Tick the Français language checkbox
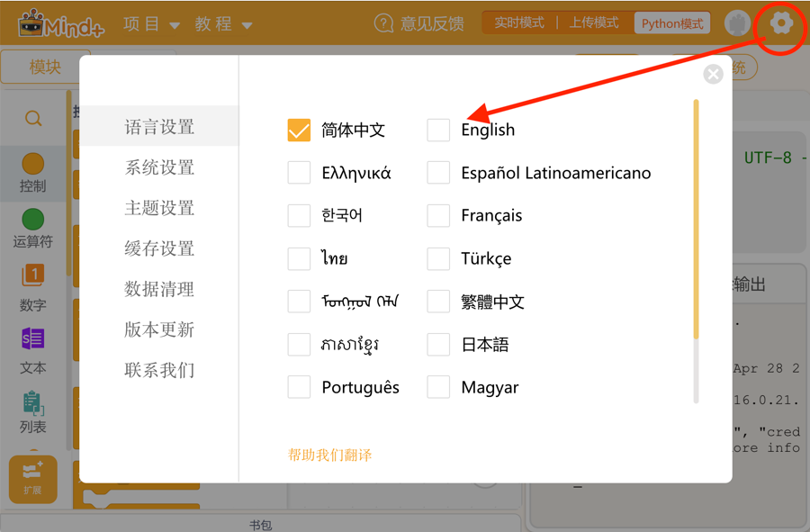The image size is (810, 532). 438,215
